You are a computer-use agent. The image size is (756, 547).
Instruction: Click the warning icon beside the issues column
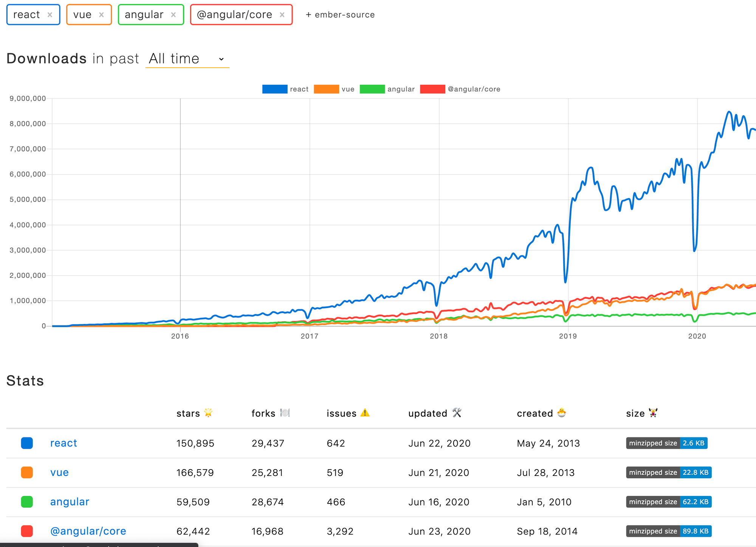[x=365, y=413]
